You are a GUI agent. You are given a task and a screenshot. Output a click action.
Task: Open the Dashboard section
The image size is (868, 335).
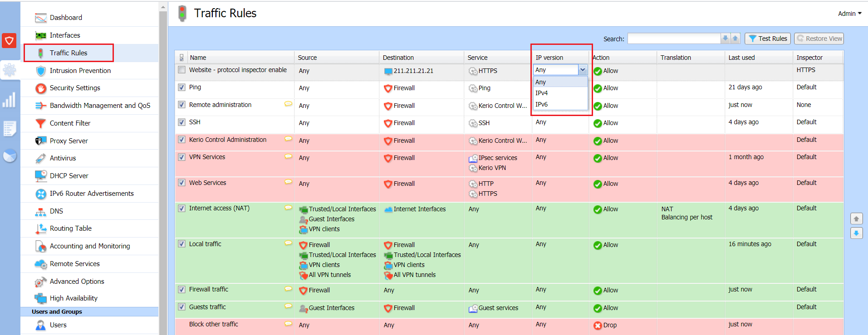tap(66, 18)
